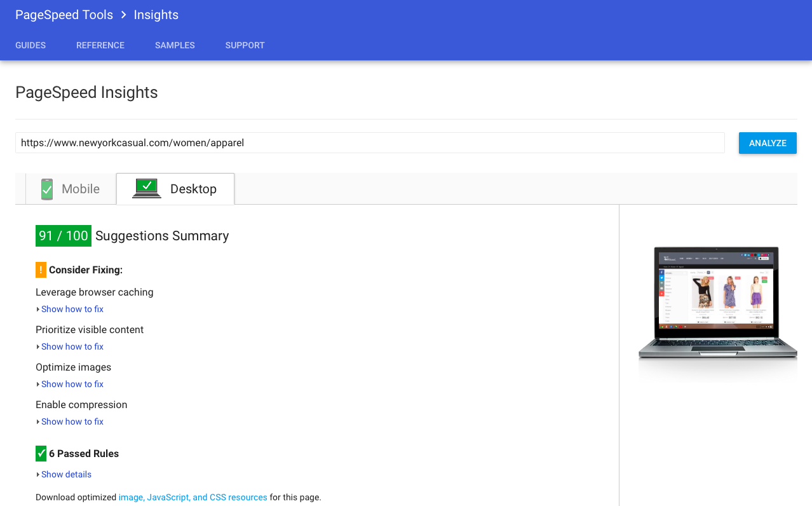Open the Insights breadcrumb link
The image size is (812, 506).
[156, 15]
